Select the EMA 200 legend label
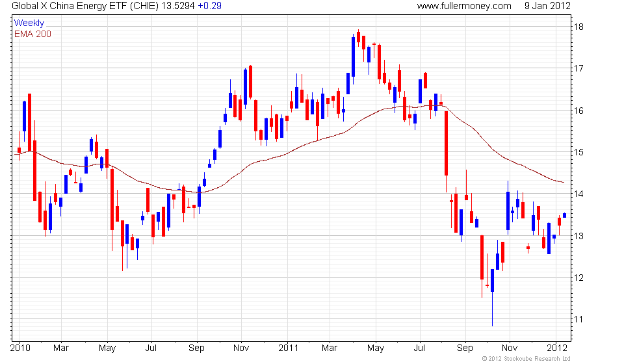Screen dimensions: 624x364 coord(32,34)
